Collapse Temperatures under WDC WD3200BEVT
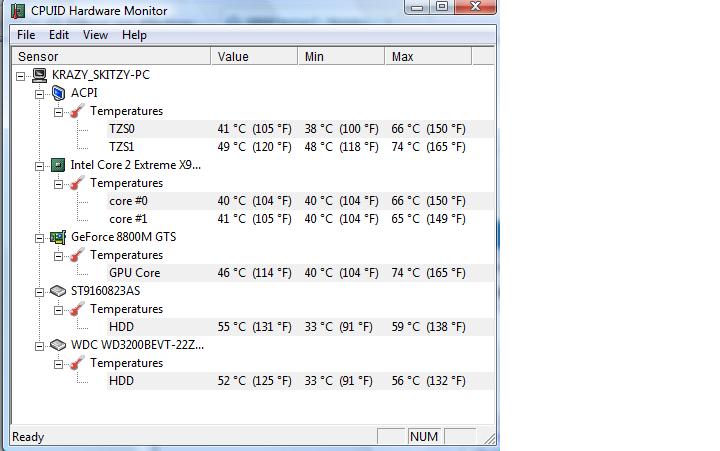720x451 pixels. [x=58, y=364]
